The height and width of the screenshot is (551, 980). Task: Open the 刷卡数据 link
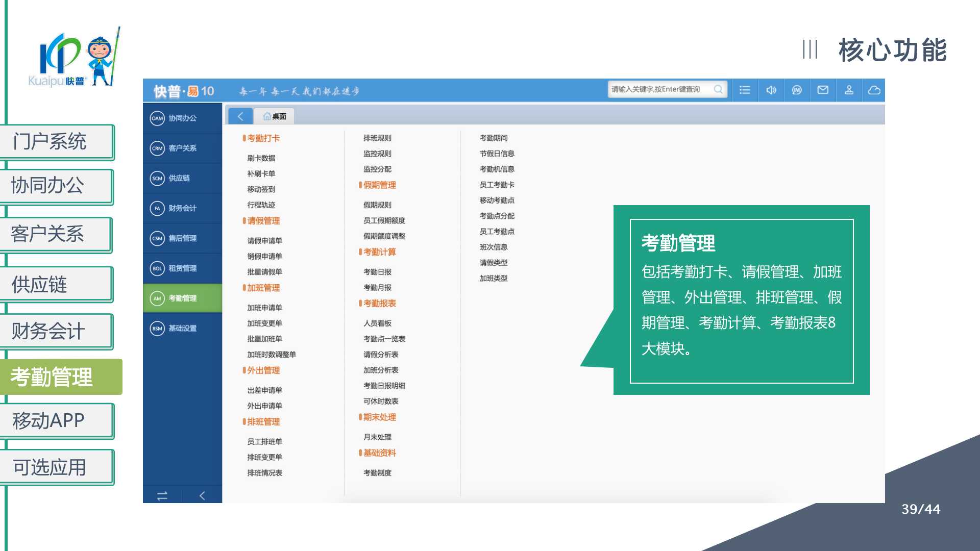click(x=261, y=158)
